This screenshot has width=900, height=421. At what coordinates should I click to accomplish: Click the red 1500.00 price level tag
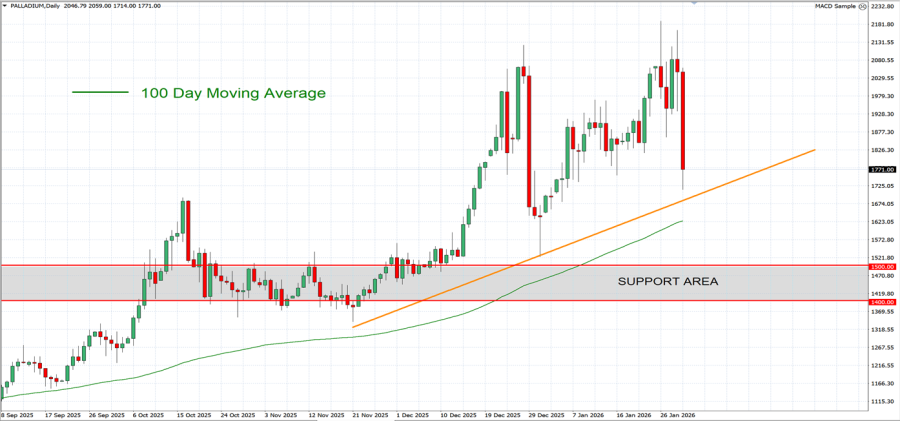click(x=882, y=267)
